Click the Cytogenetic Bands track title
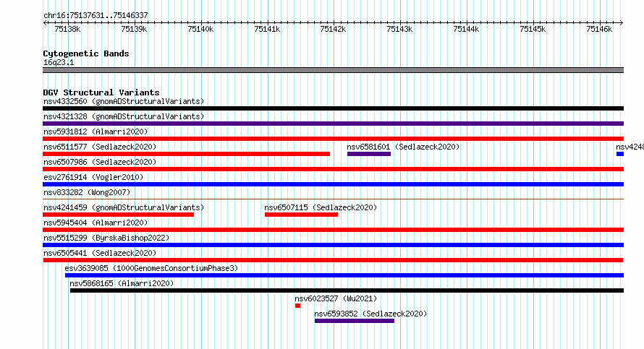Image resolution: width=644 pixels, height=349 pixels. tap(86, 53)
